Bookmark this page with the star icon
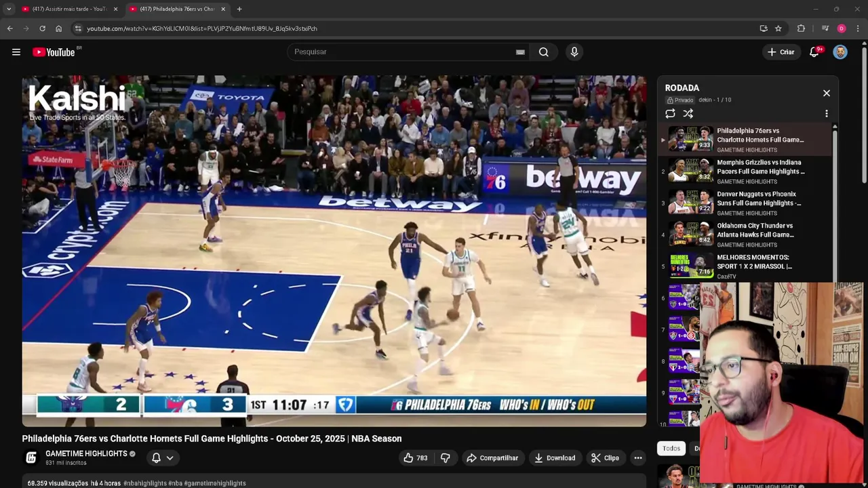This screenshot has height=488, width=868. click(778, 28)
